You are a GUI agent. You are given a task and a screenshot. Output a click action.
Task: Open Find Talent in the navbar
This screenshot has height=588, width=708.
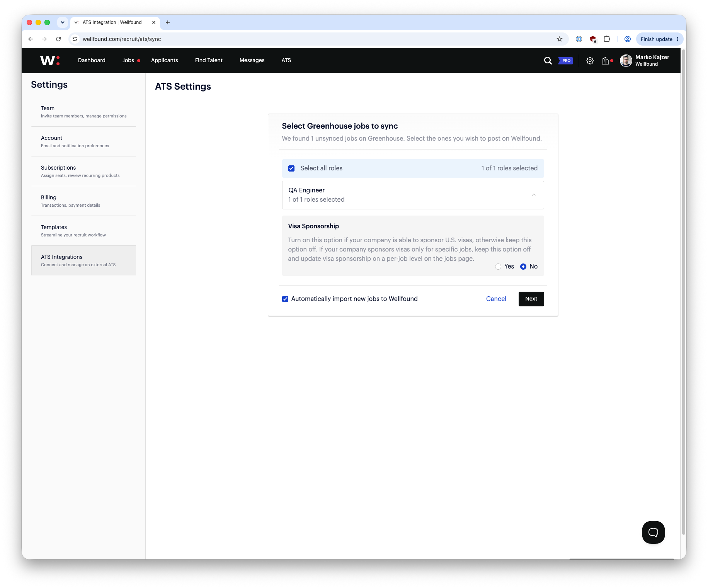pos(209,60)
